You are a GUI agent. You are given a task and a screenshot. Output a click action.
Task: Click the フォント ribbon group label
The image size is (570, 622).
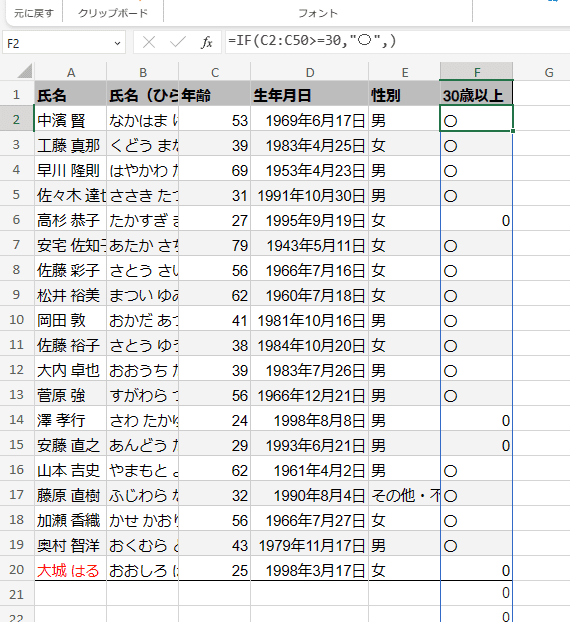(318, 13)
